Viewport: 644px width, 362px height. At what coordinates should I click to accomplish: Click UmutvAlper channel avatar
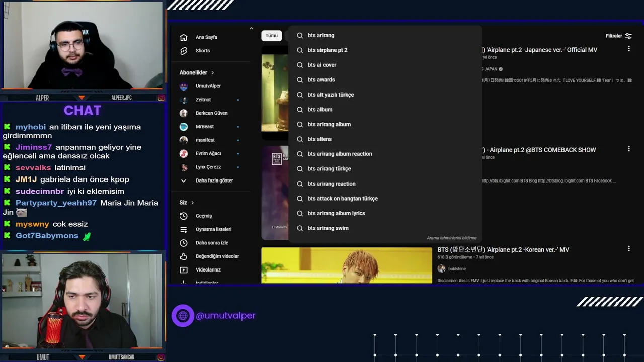(x=184, y=86)
